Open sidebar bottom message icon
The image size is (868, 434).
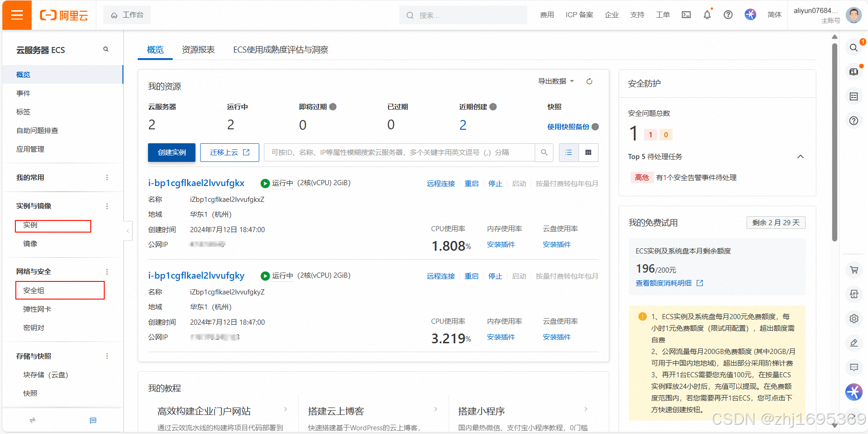point(93,420)
